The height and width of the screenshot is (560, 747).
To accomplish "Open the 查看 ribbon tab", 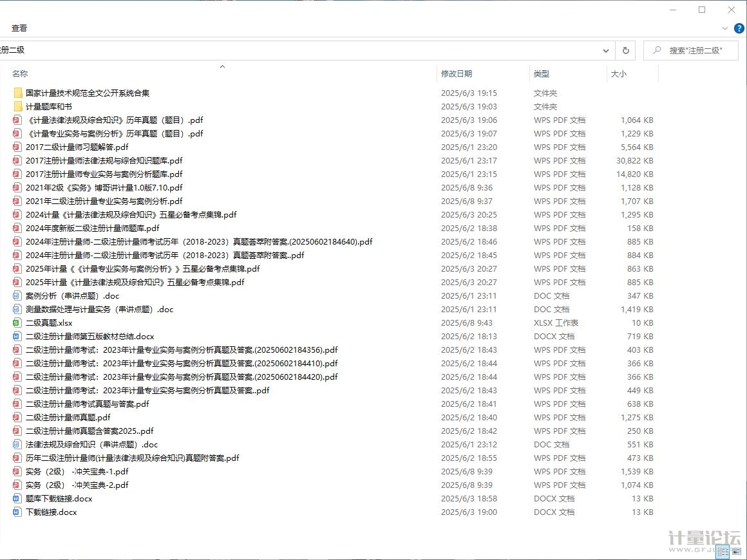I will pyautogui.click(x=19, y=28).
